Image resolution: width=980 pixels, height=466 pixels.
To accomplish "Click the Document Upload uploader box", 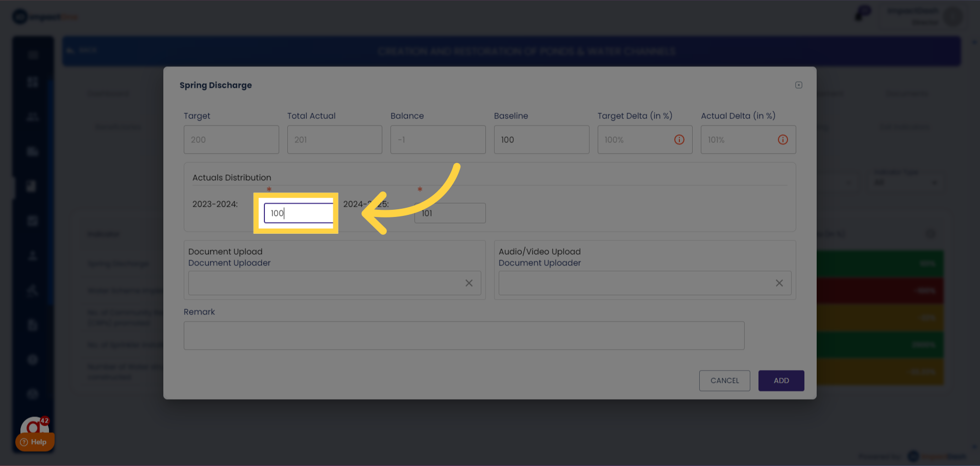I will (x=324, y=283).
